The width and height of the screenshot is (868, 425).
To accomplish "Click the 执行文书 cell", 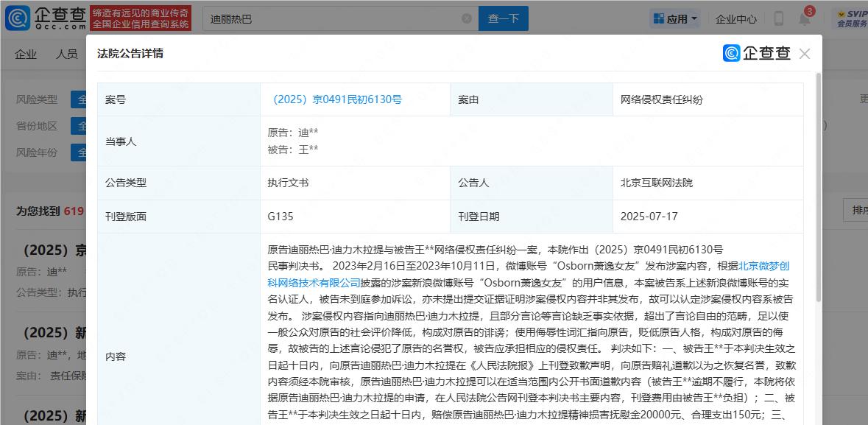I will coord(355,183).
